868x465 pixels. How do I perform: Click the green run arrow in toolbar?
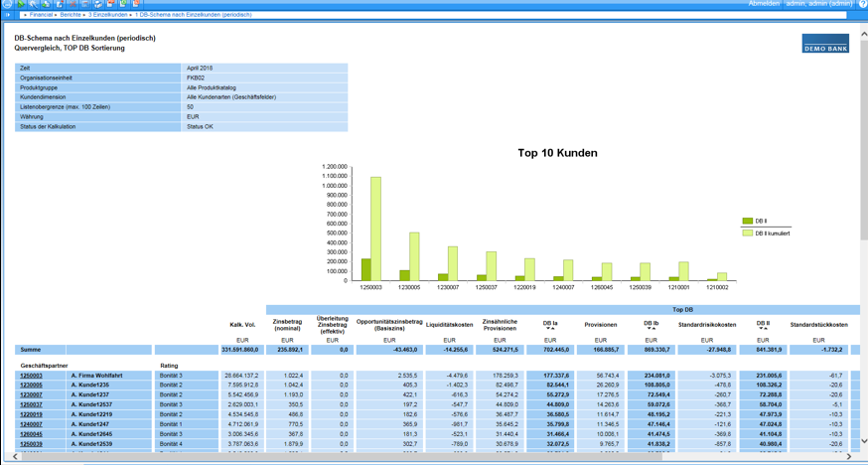(21, 4)
